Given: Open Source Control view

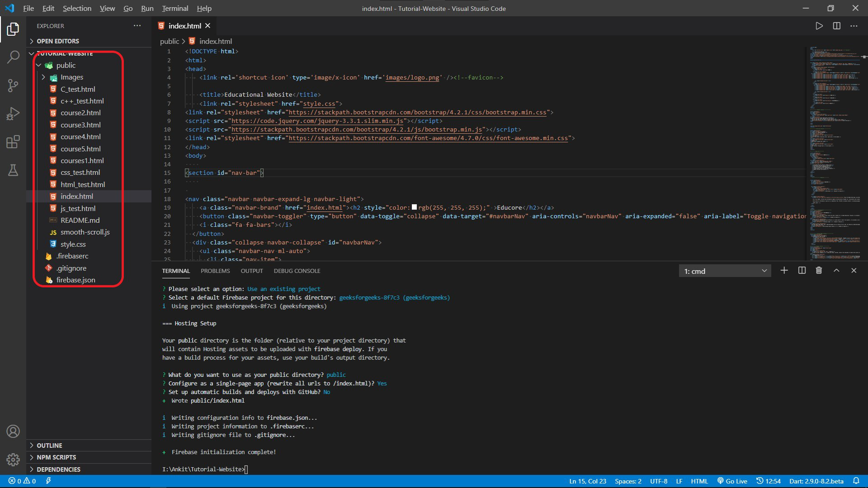Looking at the screenshot, I should 13,85.
